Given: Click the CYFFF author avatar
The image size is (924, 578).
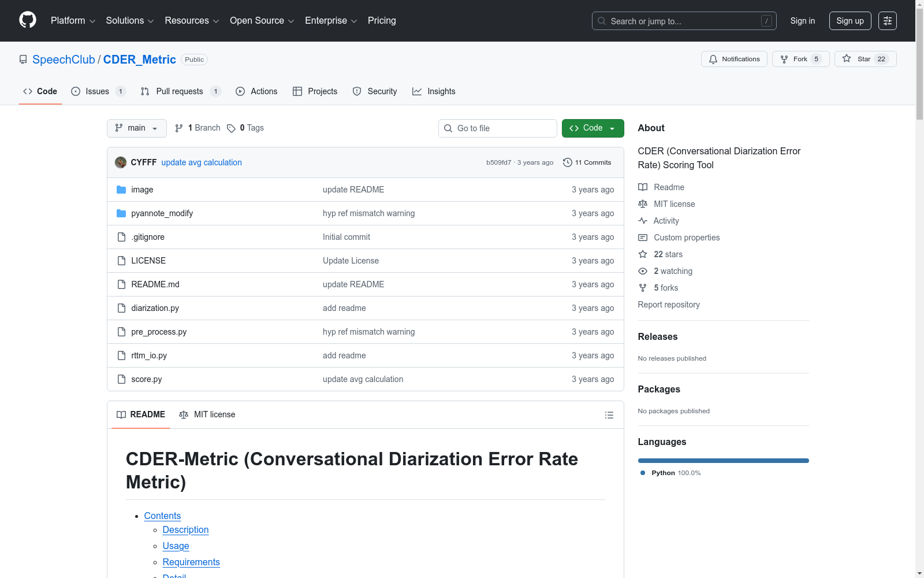Looking at the screenshot, I should coord(121,162).
